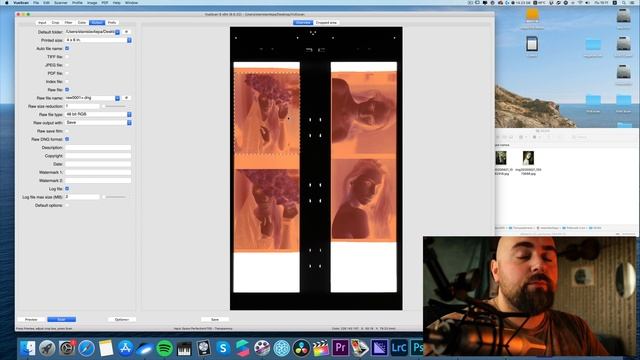Viewport: 640px width, 360px height.
Task: Enable the PDF file checkbox
Action: tap(67, 73)
